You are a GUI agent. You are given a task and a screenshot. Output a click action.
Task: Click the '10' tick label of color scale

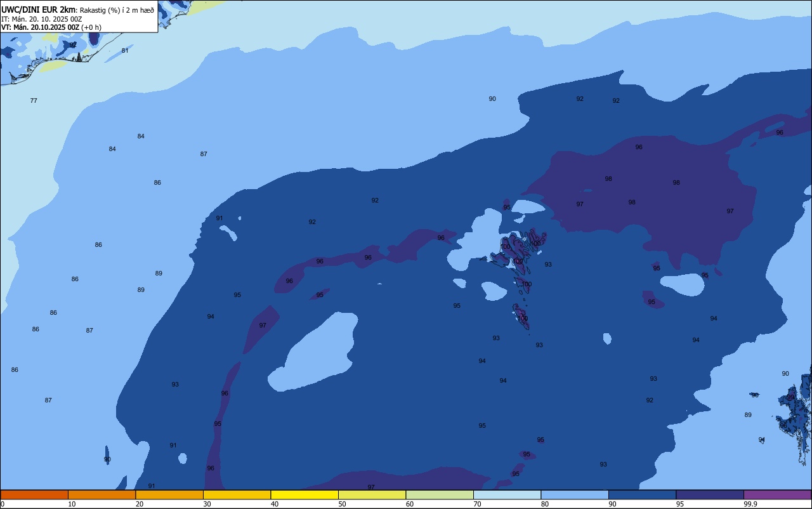pyautogui.click(x=72, y=504)
